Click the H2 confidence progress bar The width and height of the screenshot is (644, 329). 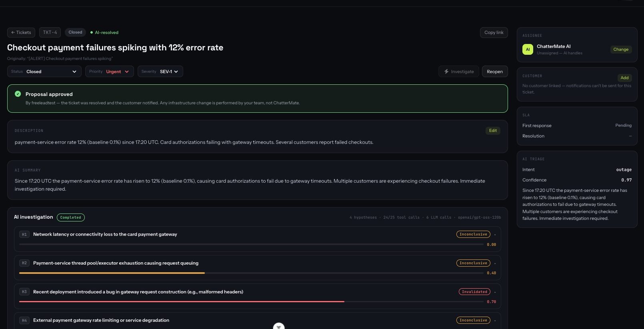(251, 273)
